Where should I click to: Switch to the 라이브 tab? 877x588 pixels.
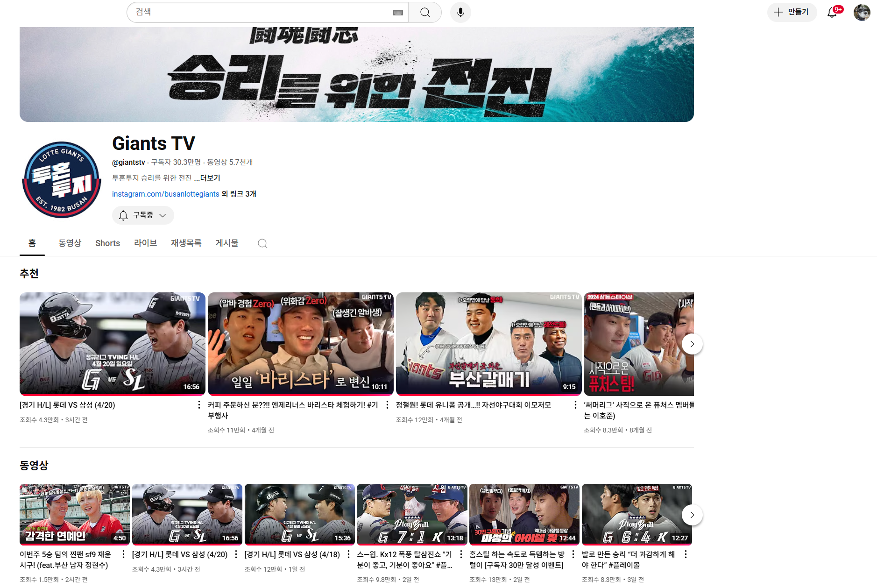click(x=145, y=243)
